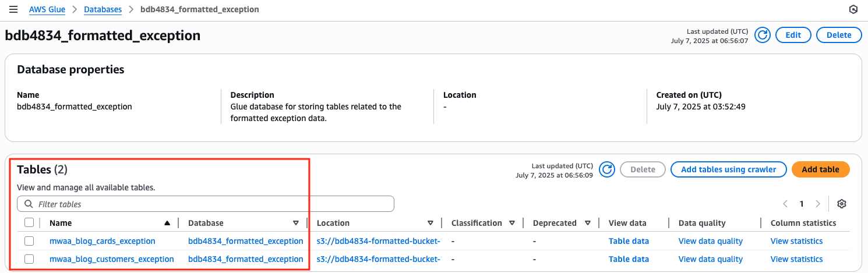Screen dimensions: 868x273
Task: Open View data quality for mwaa_blog_cards_exception
Action: 710,241
